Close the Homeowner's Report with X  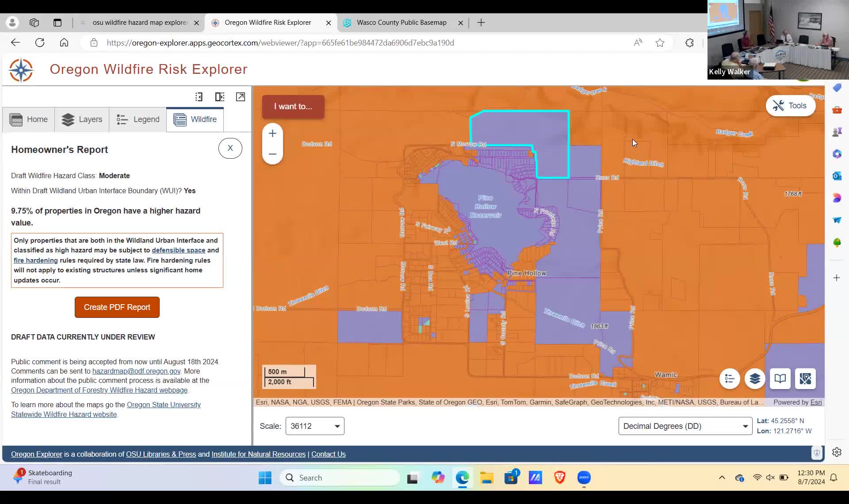(x=230, y=148)
